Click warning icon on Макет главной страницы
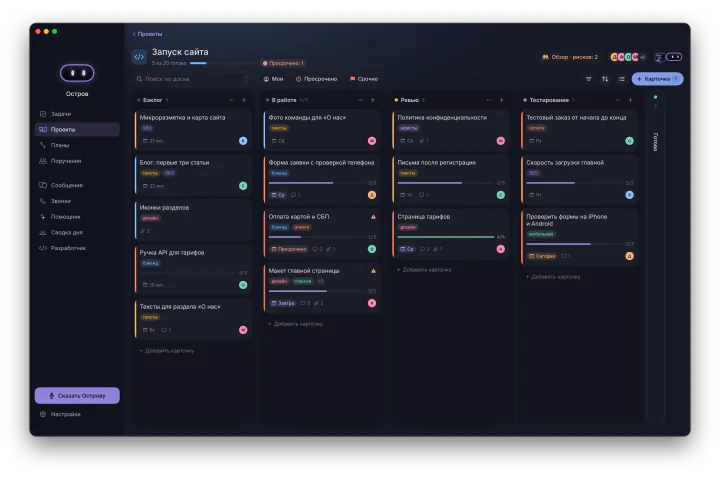The width and height of the screenshot is (720, 479). (x=373, y=271)
